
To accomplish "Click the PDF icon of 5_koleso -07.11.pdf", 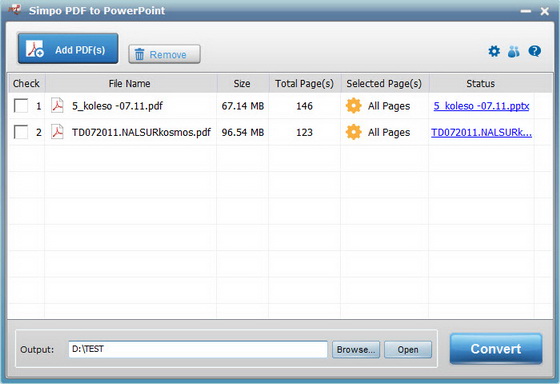I will (57, 106).
